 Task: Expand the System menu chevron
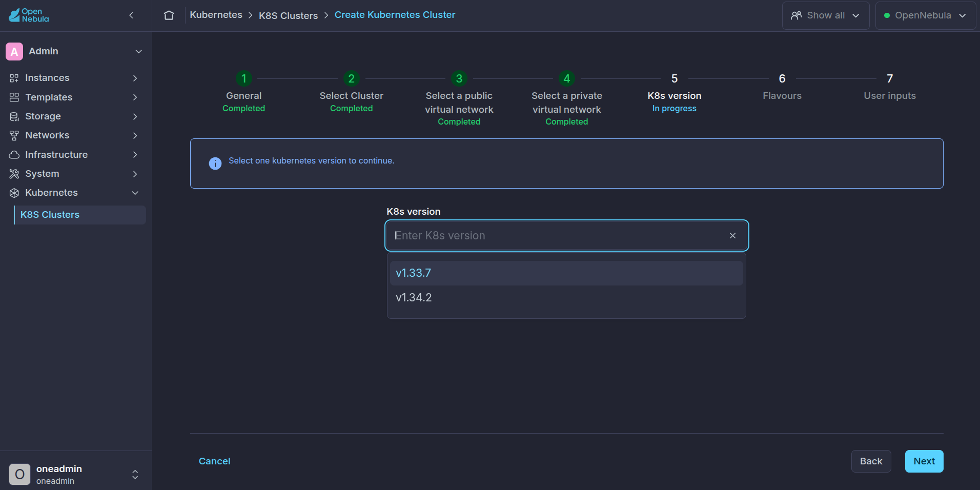135,174
